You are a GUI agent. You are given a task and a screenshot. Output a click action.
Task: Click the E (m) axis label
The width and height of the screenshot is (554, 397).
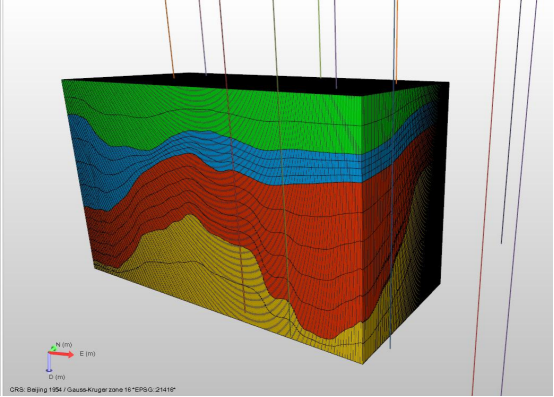pos(87,354)
